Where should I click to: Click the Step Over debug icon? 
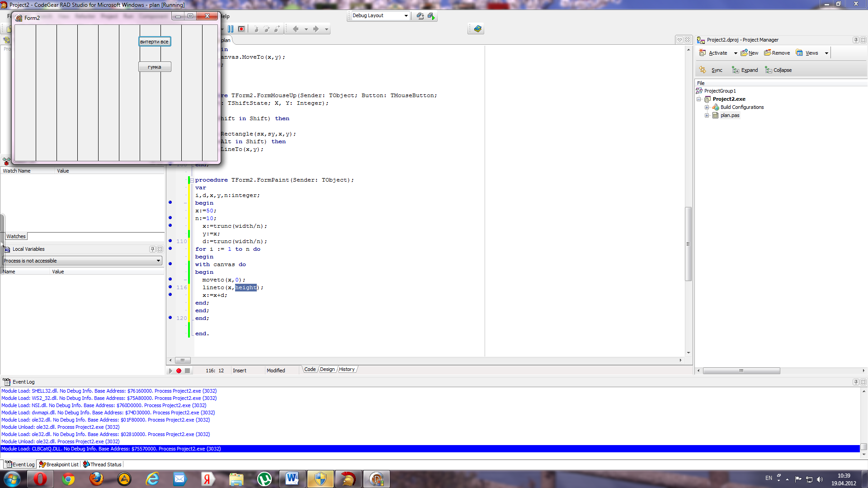coord(267,29)
